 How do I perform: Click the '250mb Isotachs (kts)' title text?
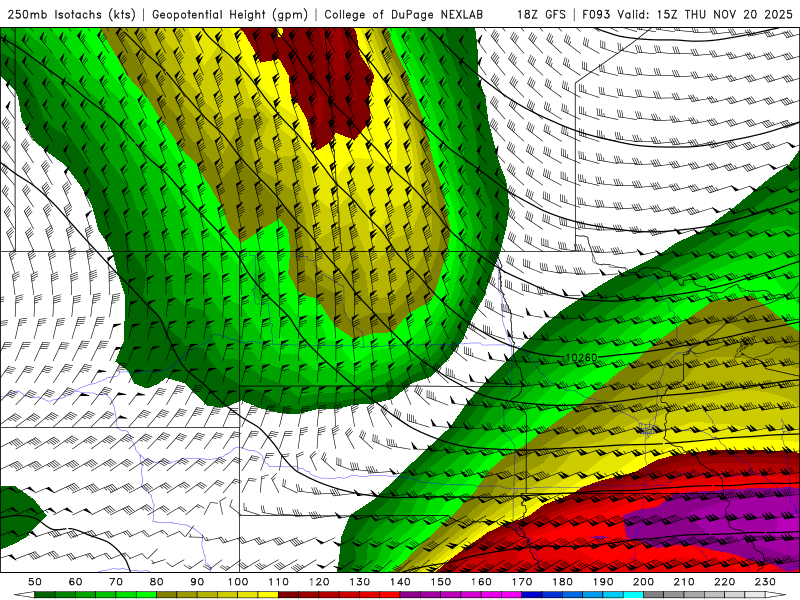pos(72,15)
